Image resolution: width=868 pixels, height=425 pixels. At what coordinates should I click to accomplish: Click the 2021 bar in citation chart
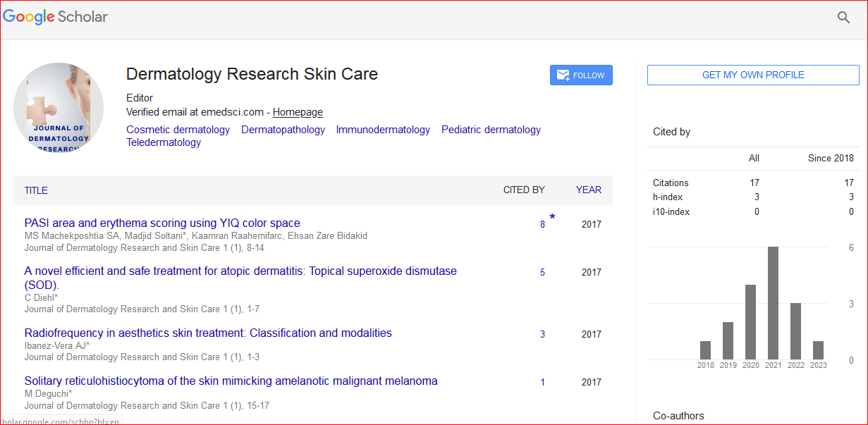tap(773, 303)
